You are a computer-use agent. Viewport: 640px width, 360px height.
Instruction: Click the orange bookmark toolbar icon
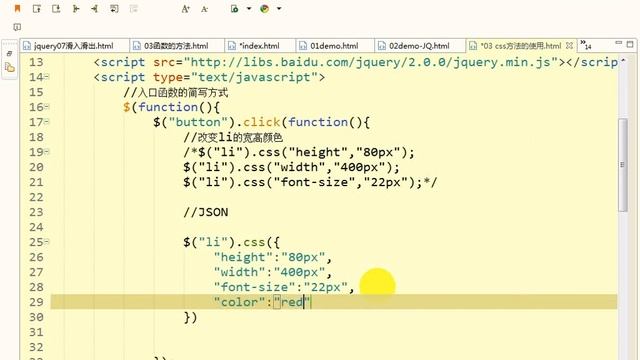click(x=17, y=9)
